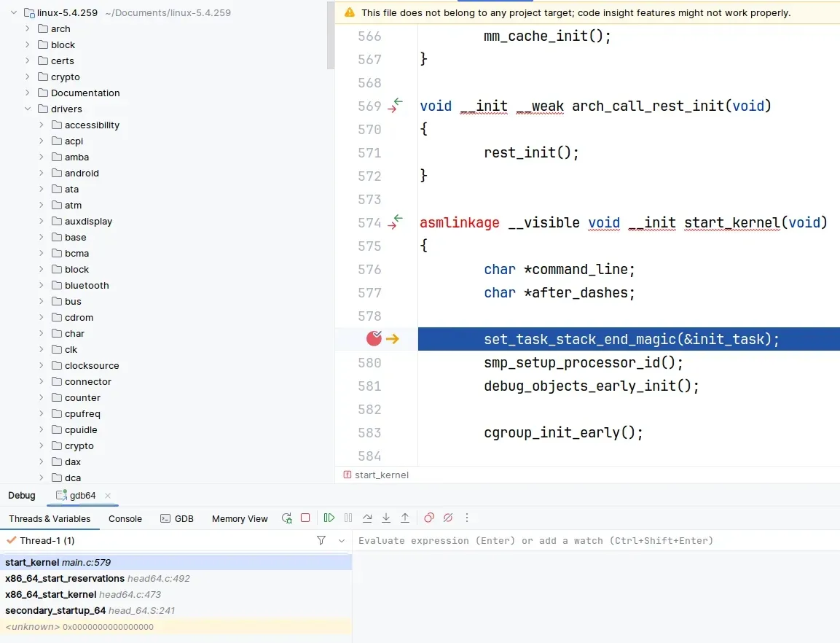Click the gutter navigation icon on line 569

(x=396, y=105)
